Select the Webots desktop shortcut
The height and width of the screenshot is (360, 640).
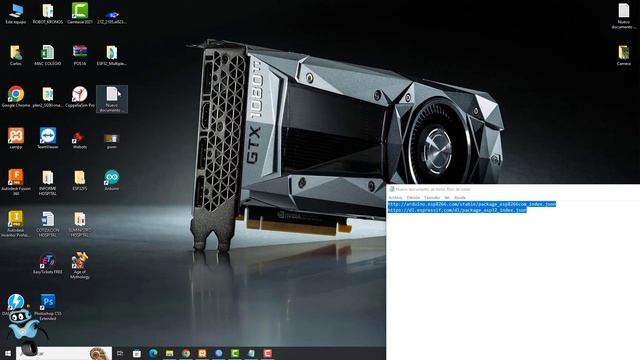click(80, 140)
